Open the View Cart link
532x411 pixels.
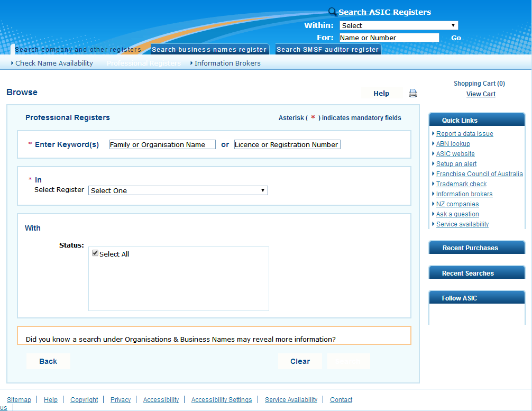tap(481, 94)
